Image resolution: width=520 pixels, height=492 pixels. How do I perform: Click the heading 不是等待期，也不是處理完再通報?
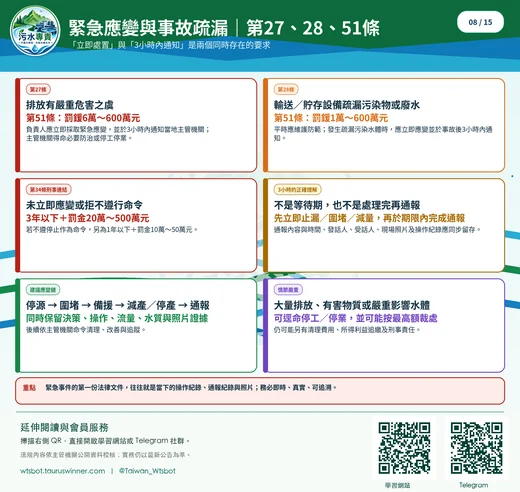347,205
